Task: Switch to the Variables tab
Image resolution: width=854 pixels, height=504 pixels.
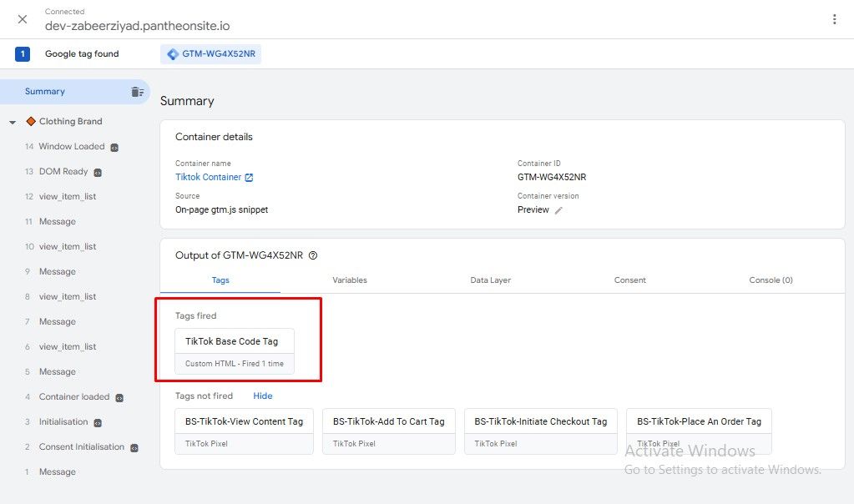Action: tap(350, 280)
